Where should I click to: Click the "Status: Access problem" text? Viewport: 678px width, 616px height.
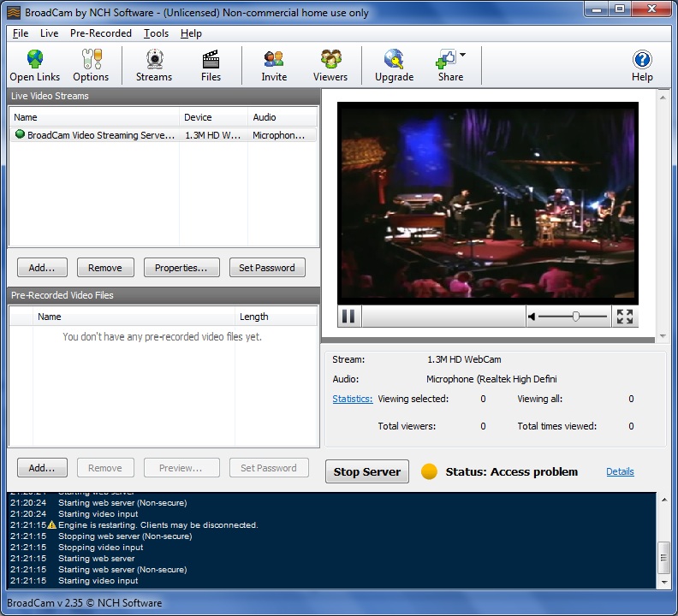(512, 471)
